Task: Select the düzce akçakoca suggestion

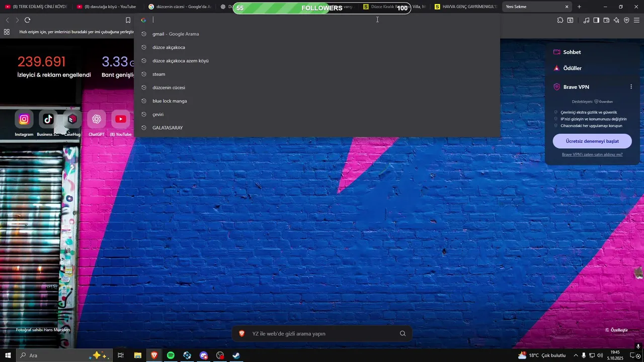Action: tap(317, 47)
